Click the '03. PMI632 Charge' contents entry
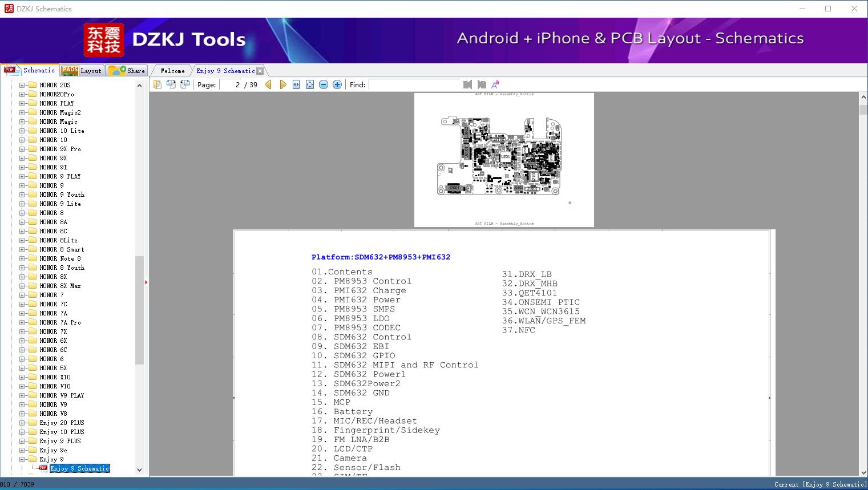 click(358, 290)
